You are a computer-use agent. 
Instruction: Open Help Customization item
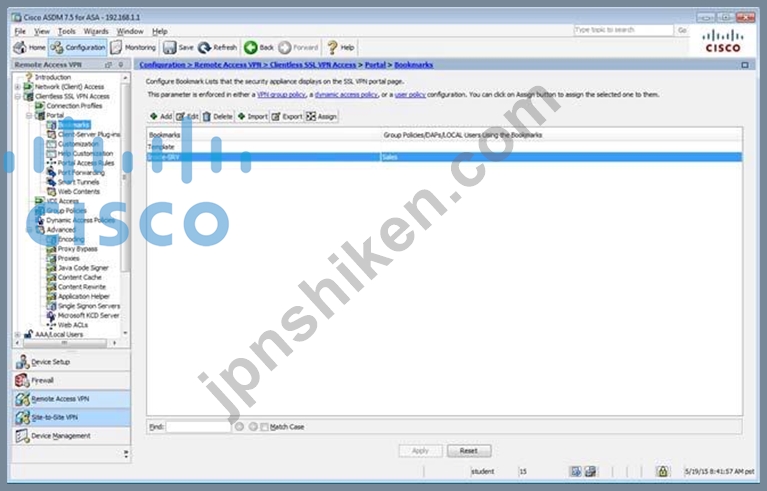click(x=85, y=153)
